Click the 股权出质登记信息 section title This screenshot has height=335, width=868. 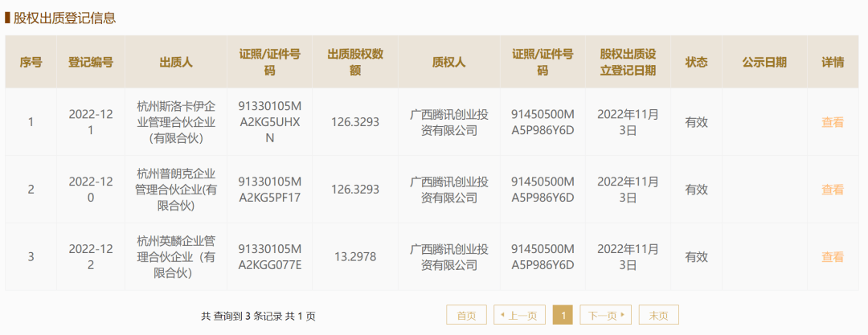64,18
